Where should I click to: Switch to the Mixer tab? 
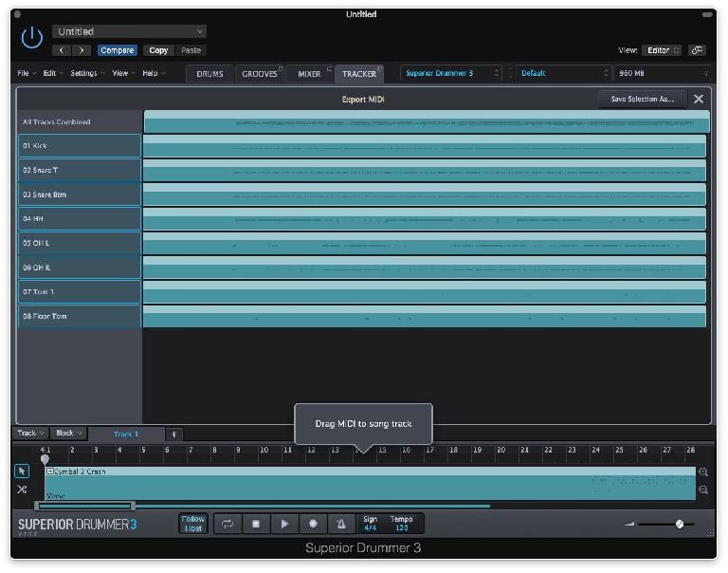click(x=309, y=74)
